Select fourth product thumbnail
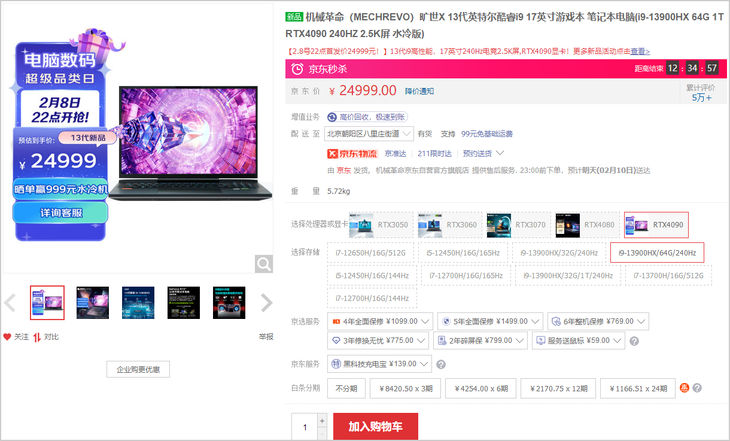Image resolution: width=730 pixels, height=441 pixels. point(183,303)
